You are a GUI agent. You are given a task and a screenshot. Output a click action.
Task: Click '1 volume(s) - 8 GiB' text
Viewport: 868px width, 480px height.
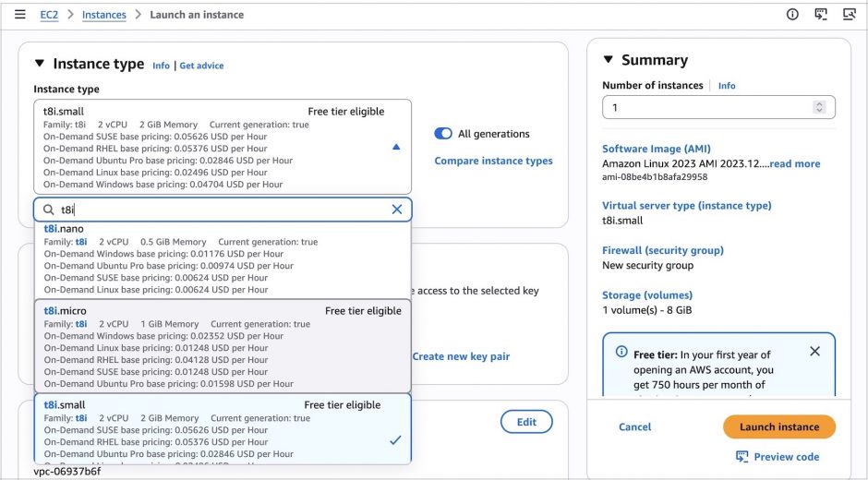[x=647, y=310]
